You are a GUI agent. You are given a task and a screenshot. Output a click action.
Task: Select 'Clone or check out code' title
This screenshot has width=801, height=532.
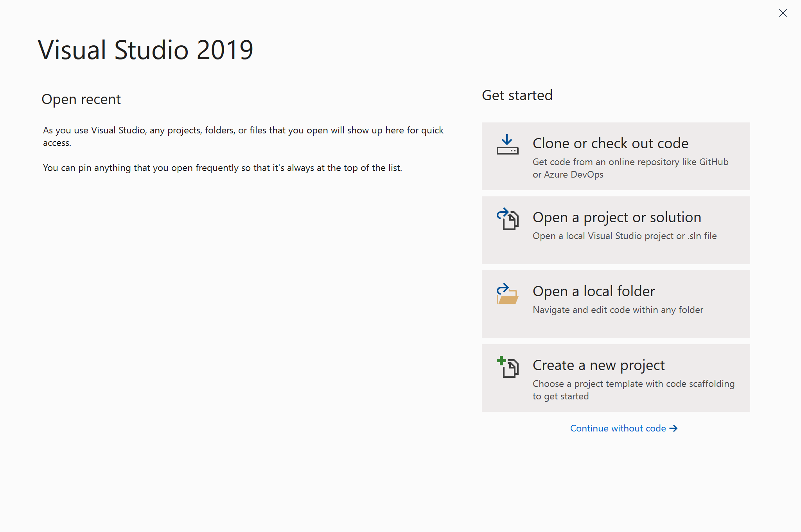point(610,144)
